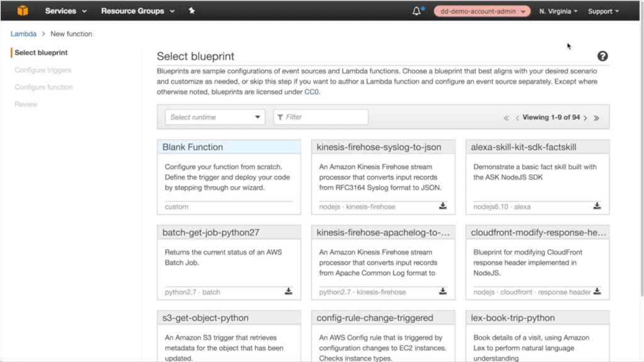
Task: Download the cloudfront-modify-response-header blueprint
Action: (597, 291)
